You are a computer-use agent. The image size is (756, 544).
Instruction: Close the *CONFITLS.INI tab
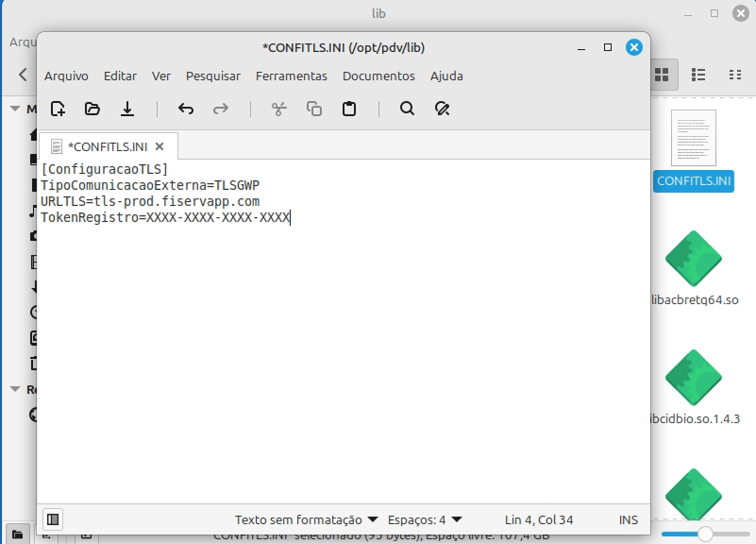point(160,146)
